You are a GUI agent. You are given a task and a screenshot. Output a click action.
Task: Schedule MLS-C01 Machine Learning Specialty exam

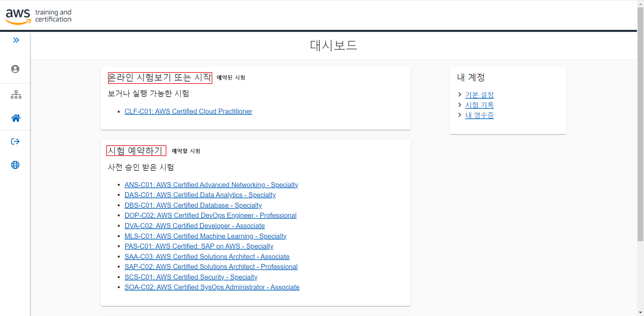pos(205,236)
